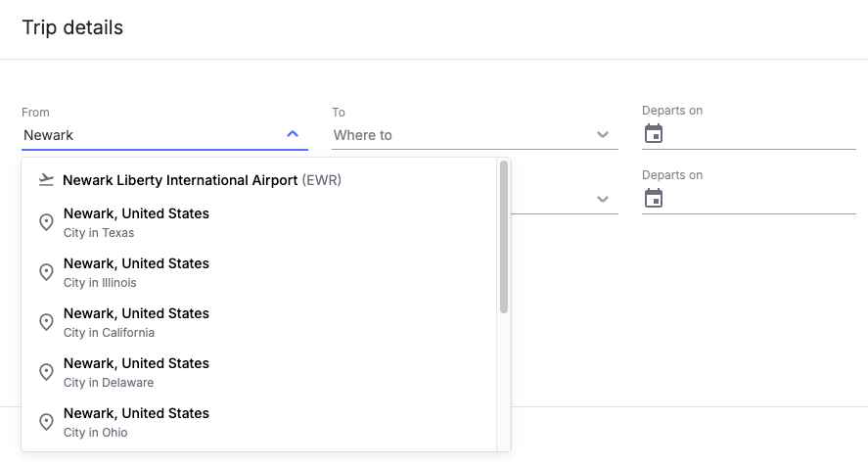
Task: Expand the second-row destination dropdown arrow
Action: point(603,200)
